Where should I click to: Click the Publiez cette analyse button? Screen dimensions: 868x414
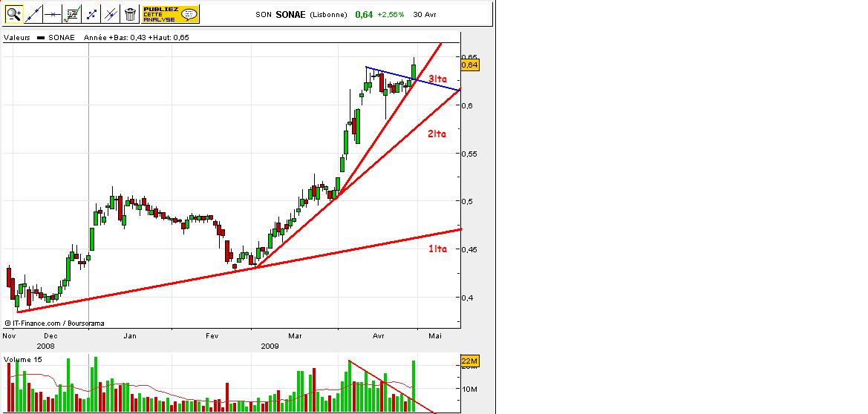click(x=170, y=14)
